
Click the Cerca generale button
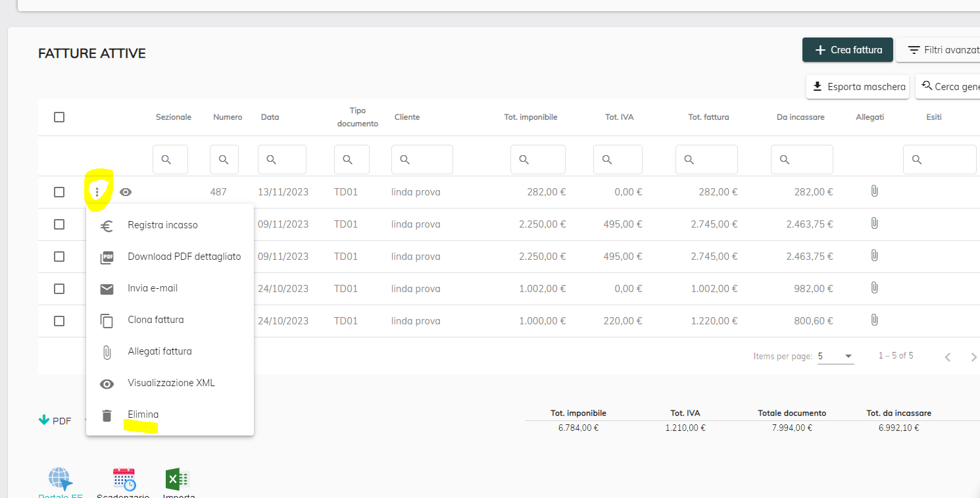tap(948, 86)
